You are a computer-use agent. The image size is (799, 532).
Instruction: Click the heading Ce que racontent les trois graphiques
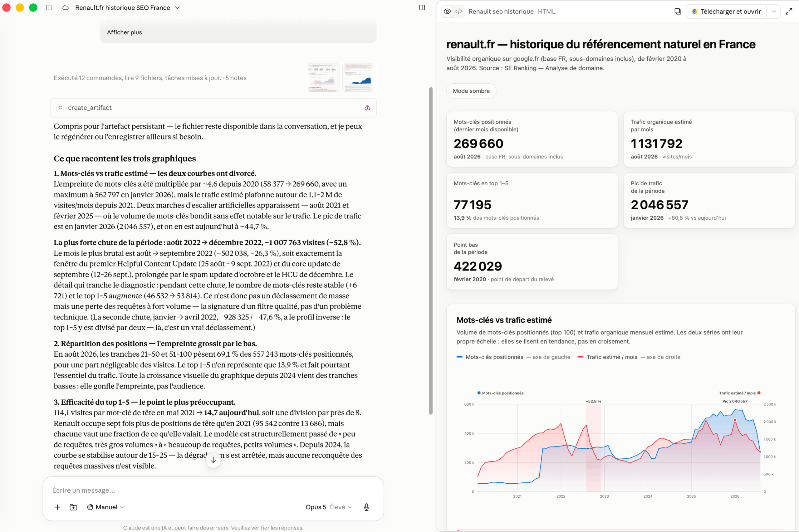click(x=125, y=159)
